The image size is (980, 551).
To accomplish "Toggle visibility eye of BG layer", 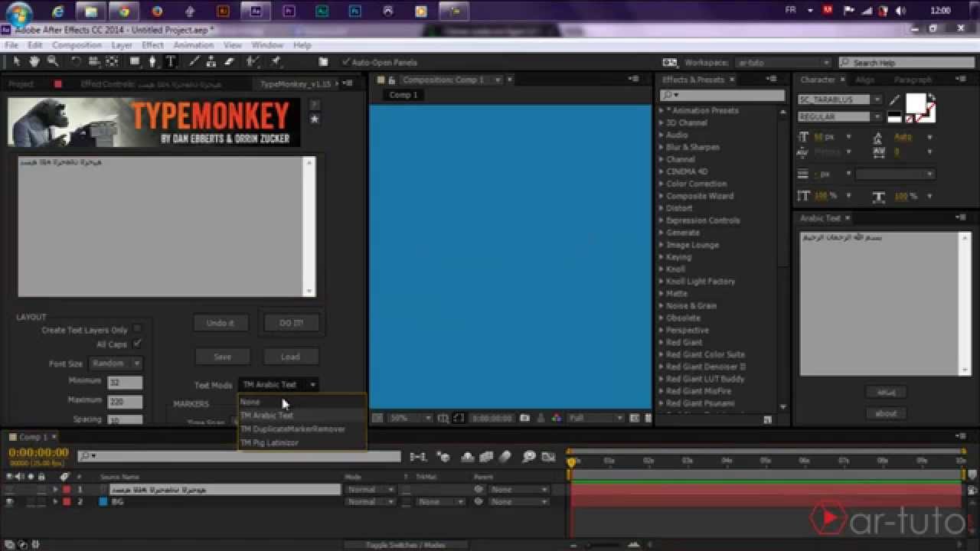I will [x=9, y=502].
